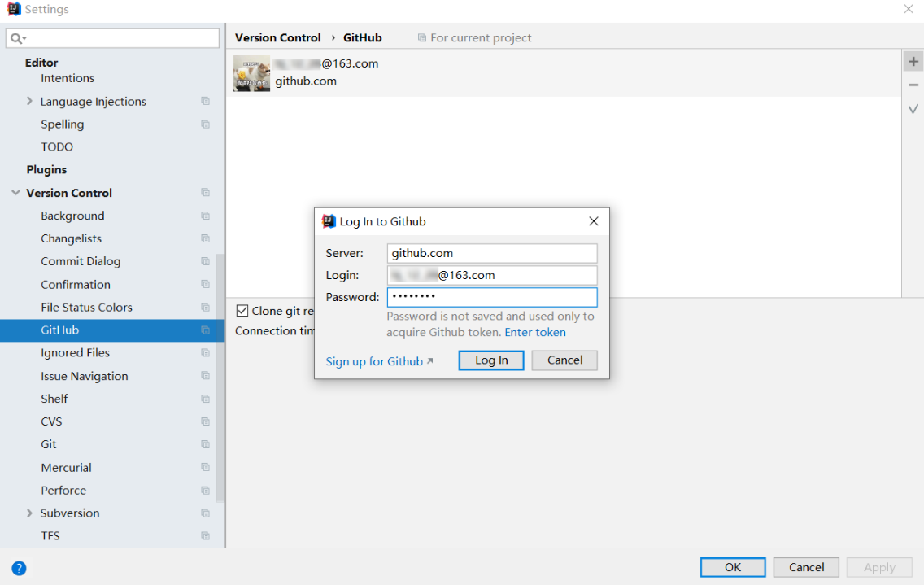This screenshot has width=924, height=585.
Task: Click IntelliJ icon in Log In dialog title
Action: tap(329, 221)
